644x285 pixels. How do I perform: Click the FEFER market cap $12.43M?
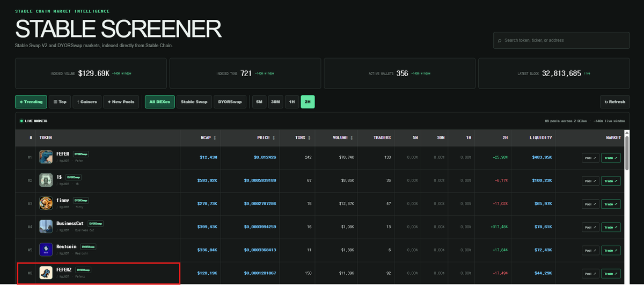pyautogui.click(x=208, y=158)
